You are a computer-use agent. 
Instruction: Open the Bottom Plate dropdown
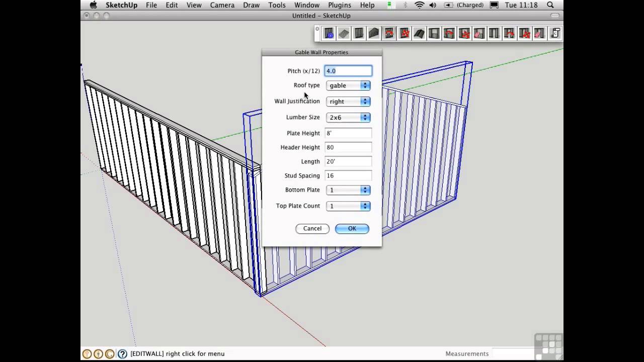348,190
